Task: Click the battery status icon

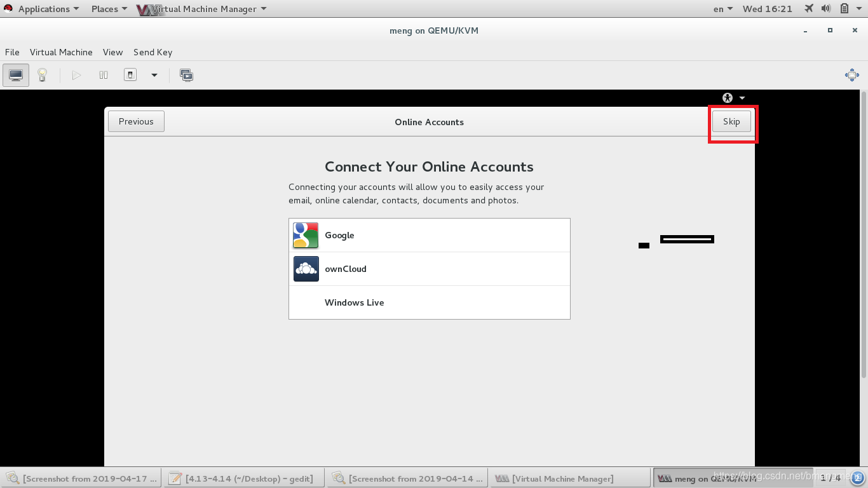Action: (x=844, y=9)
